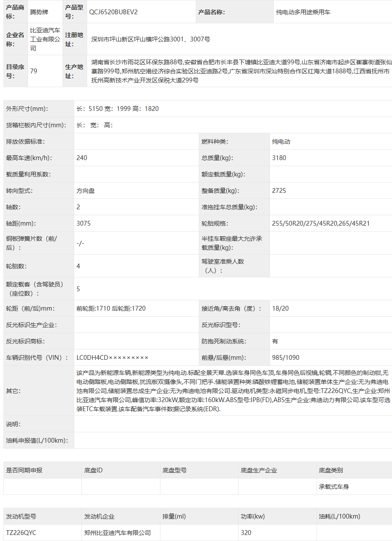The height and width of the screenshot is (541, 392).
Task: Click the 反光标识生产企业 label
Action: point(31,325)
